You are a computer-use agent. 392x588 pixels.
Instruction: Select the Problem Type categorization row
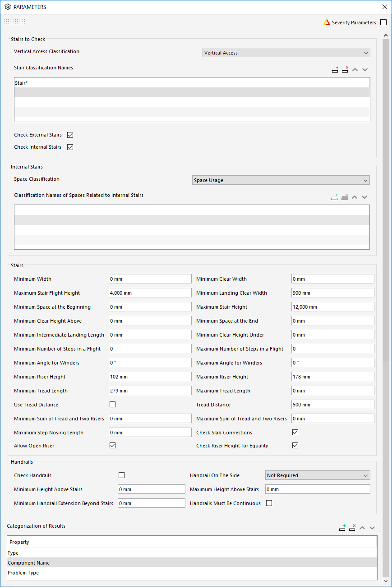tap(192, 573)
